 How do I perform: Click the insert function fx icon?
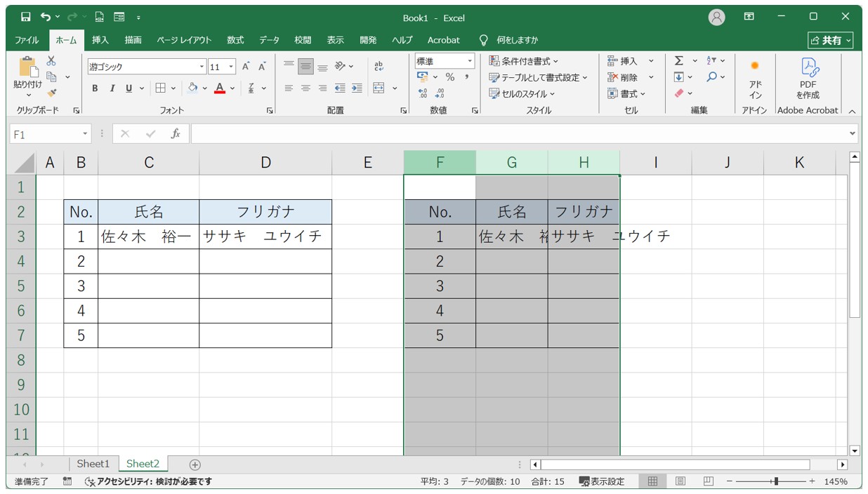(176, 133)
